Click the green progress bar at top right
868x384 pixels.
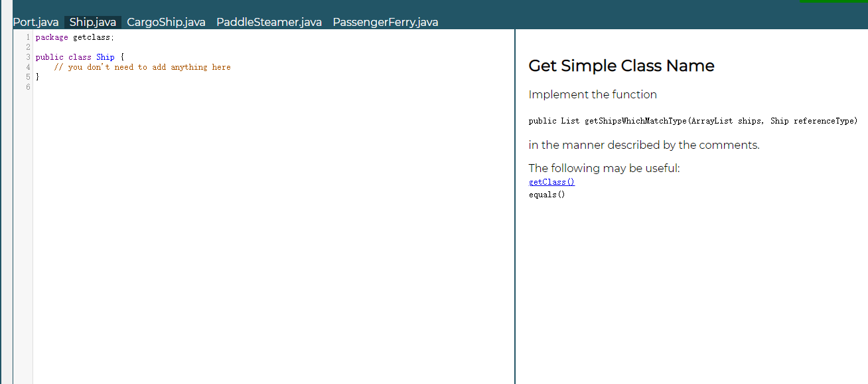(x=833, y=3)
